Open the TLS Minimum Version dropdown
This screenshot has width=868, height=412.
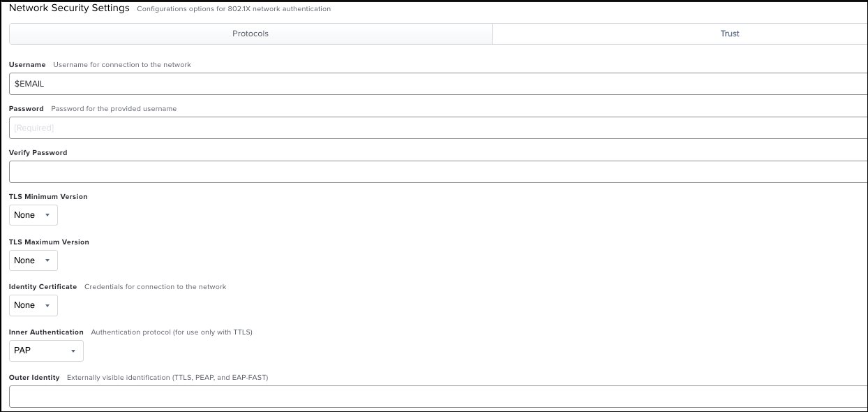point(33,215)
